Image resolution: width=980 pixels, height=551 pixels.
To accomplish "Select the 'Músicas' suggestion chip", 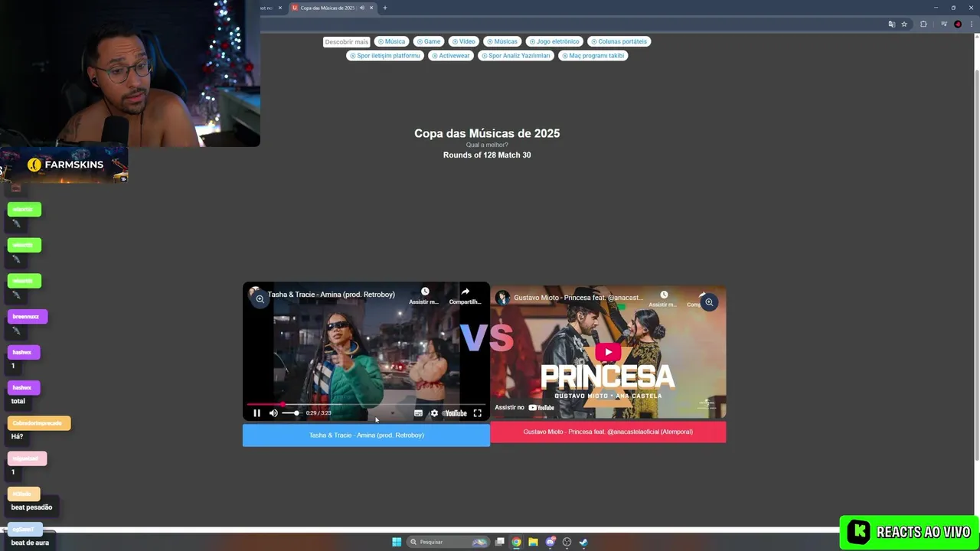I will (x=502, y=41).
